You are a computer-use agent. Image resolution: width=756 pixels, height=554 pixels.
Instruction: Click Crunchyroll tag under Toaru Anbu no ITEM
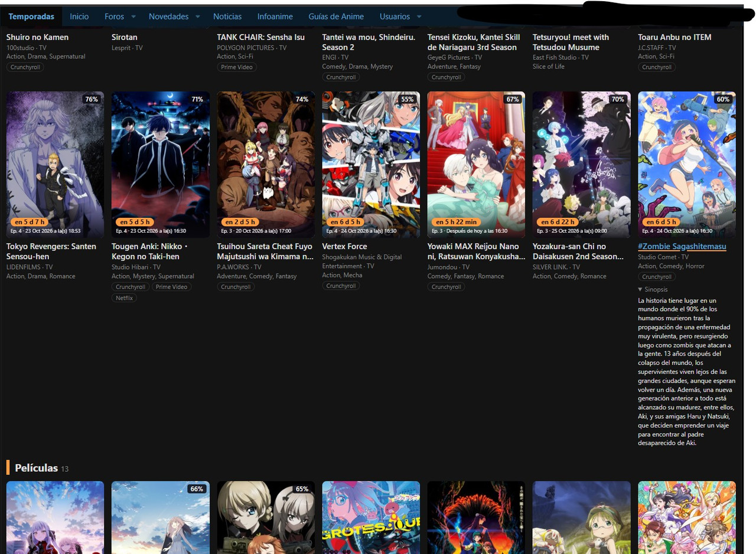[x=657, y=67]
